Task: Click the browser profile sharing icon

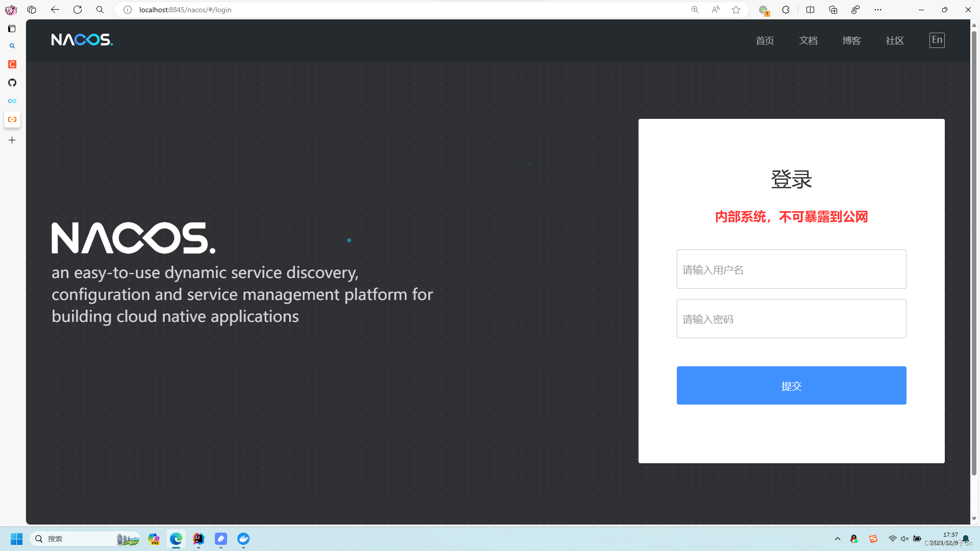Action: pyautogui.click(x=855, y=10)
